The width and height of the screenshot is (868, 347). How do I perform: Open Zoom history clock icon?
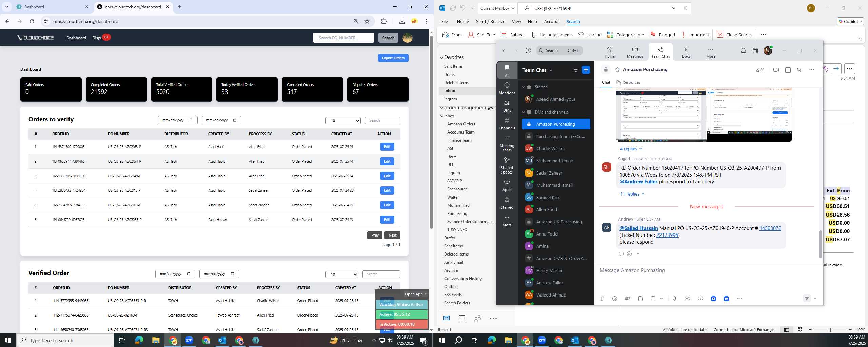(x=528, y=50)
